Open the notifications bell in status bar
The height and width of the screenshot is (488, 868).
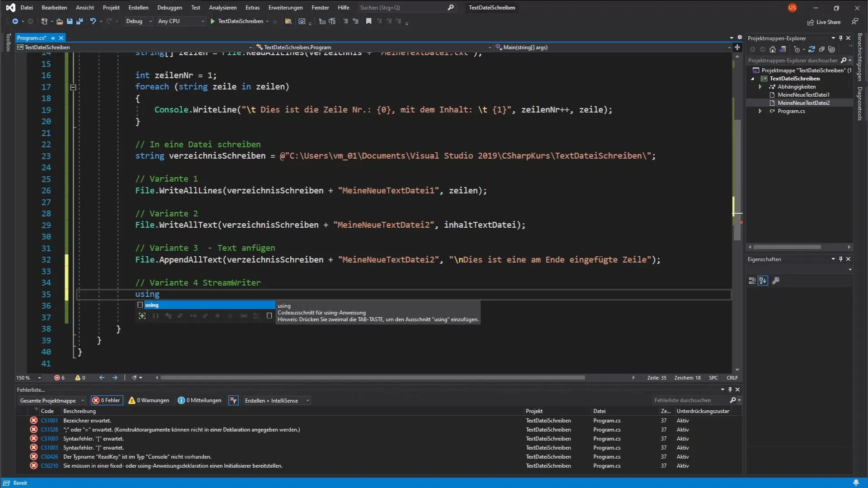(856, 483)
